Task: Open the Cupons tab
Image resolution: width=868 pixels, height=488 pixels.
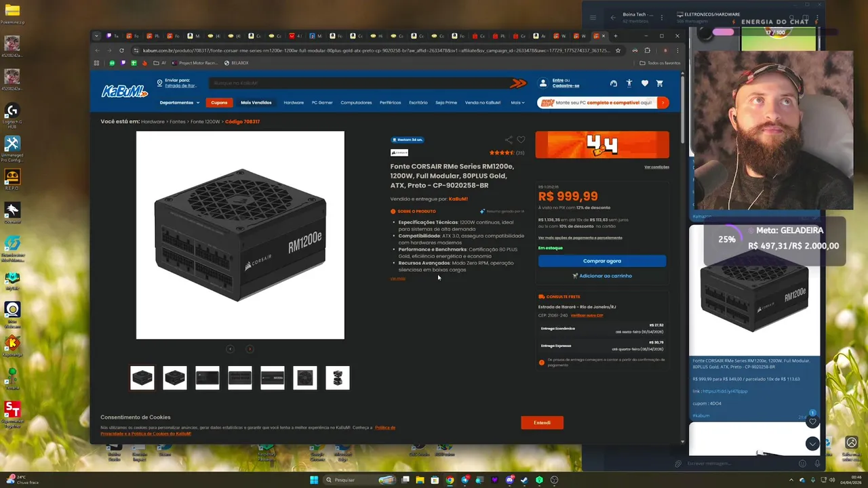Action: [x=219, y=103]
